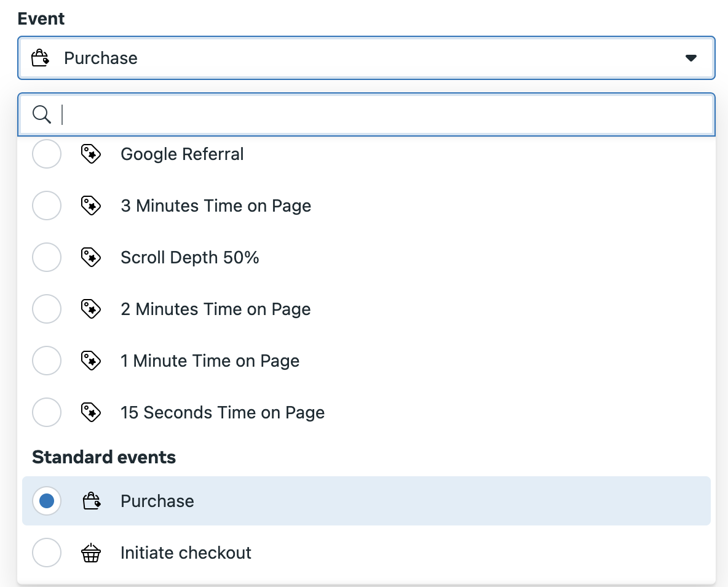Click the selected Purchase radio button
Viewport: 728px width, 587px height.
click(x=47, y=501)
